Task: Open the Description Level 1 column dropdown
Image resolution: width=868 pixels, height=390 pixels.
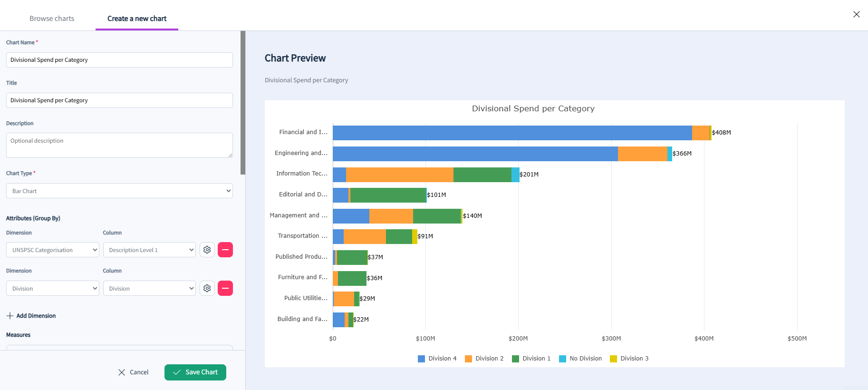Action: tap(149, 250)
